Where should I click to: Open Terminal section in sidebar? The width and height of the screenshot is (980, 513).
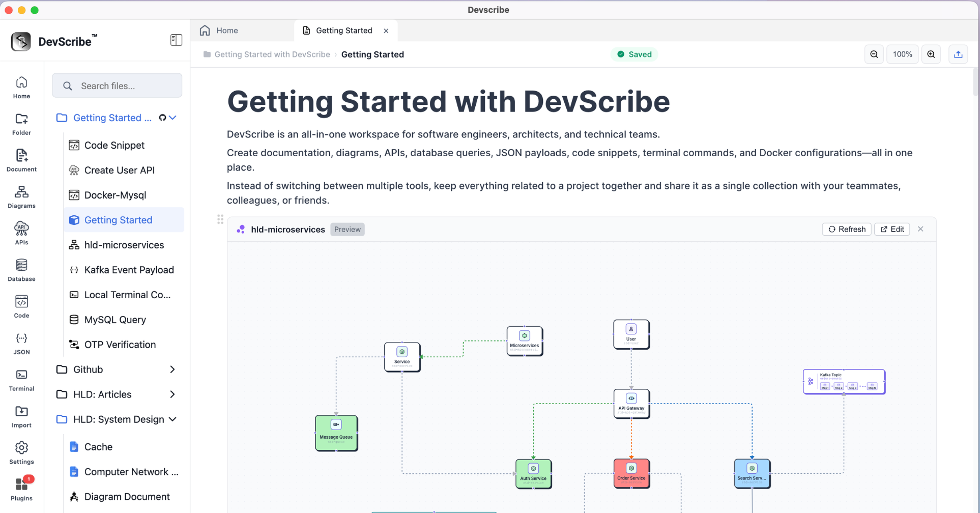[21, 380]
